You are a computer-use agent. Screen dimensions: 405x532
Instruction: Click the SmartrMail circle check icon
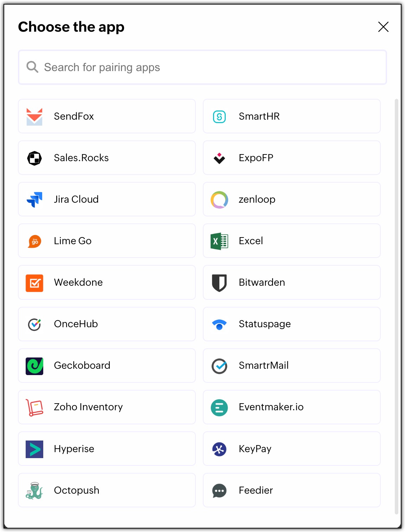(219, 366)
